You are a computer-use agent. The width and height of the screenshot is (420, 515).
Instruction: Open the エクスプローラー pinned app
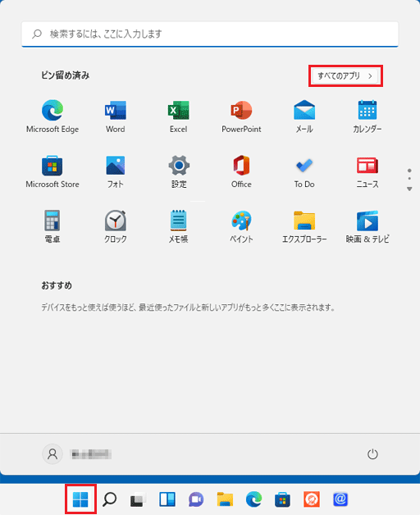click(304, 226)
